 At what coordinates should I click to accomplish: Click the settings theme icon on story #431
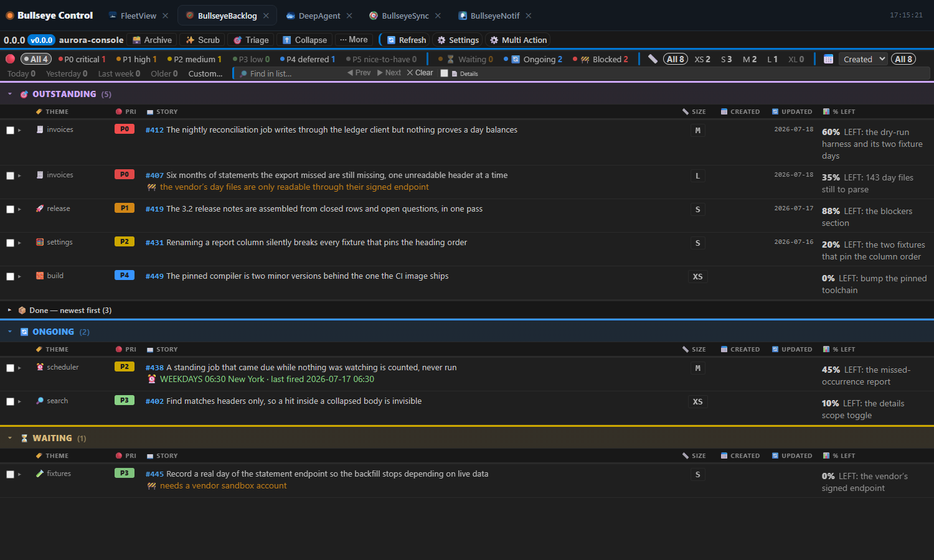tap(40, 242)
